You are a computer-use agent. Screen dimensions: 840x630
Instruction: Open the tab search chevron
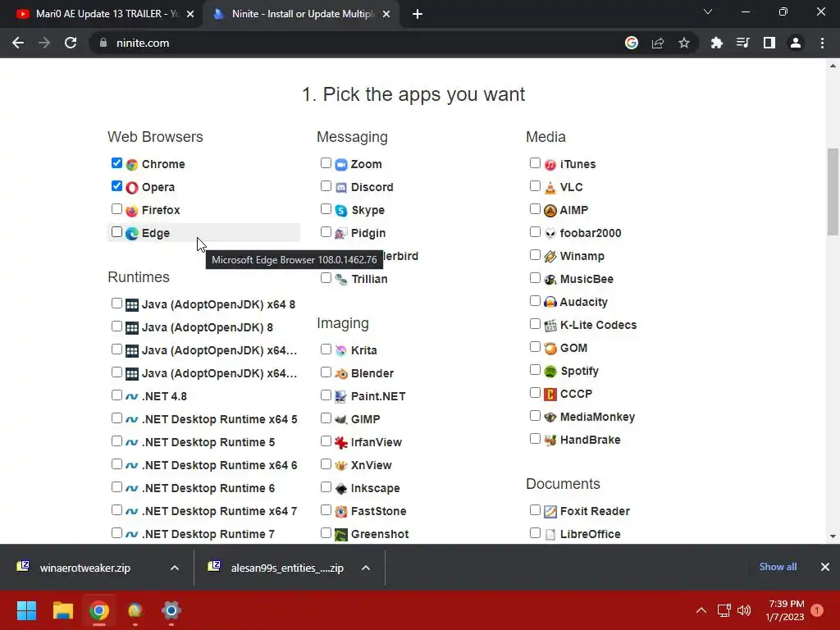click(x=708, y=11)
